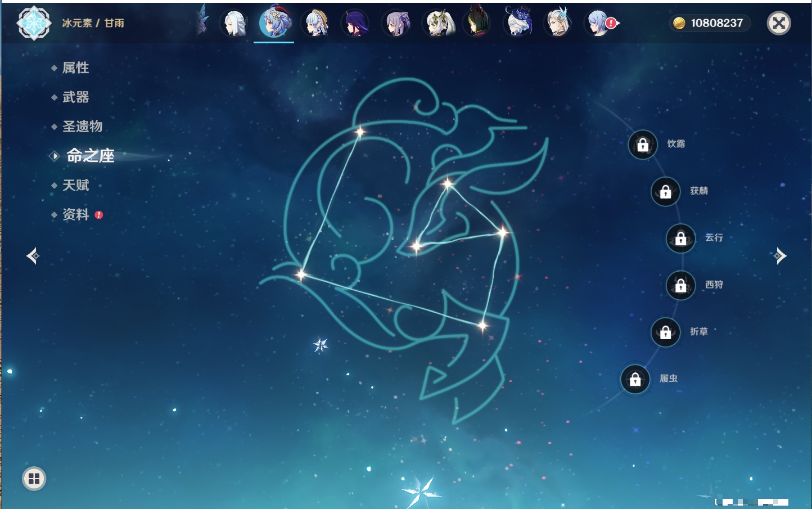
Task: Close the character screen
Action: pyautogui.click(x=779, y=23)
